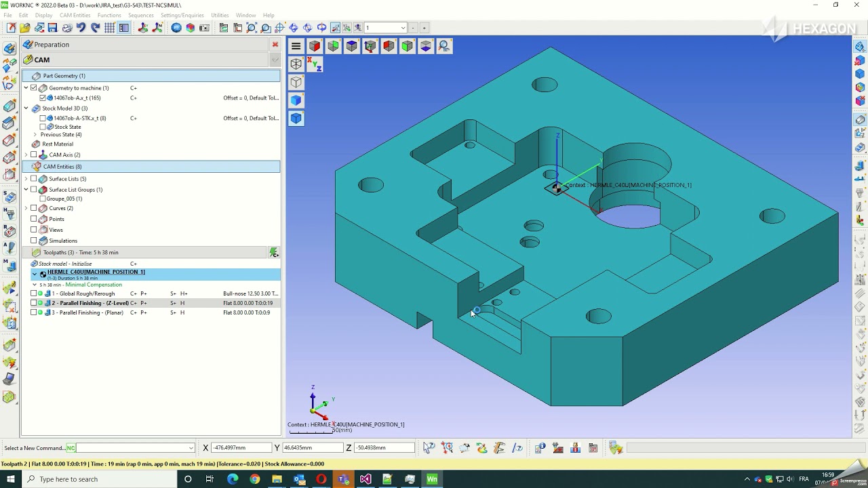
Task: Open the command input dropdown arrow
Action: 191,448
